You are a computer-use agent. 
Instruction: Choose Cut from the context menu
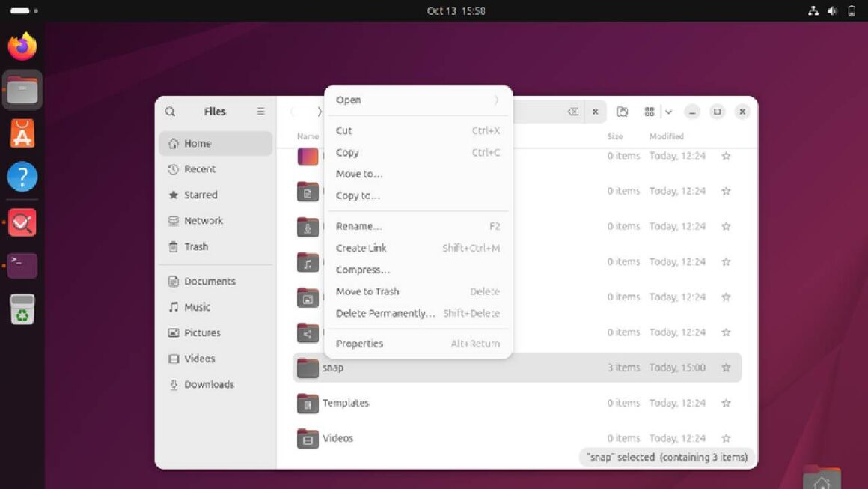click(x=418, y=131)
